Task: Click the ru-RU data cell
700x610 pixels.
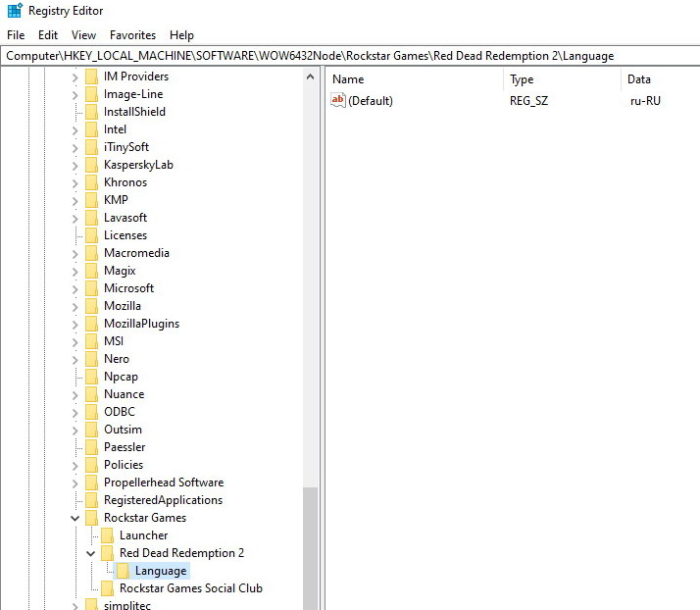Action: click(645, 100)
